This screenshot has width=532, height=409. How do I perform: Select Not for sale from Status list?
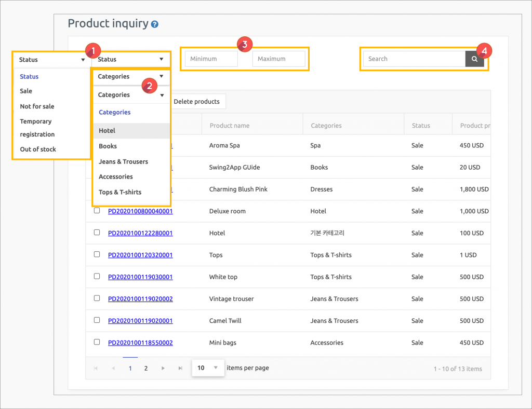point(36,106)
